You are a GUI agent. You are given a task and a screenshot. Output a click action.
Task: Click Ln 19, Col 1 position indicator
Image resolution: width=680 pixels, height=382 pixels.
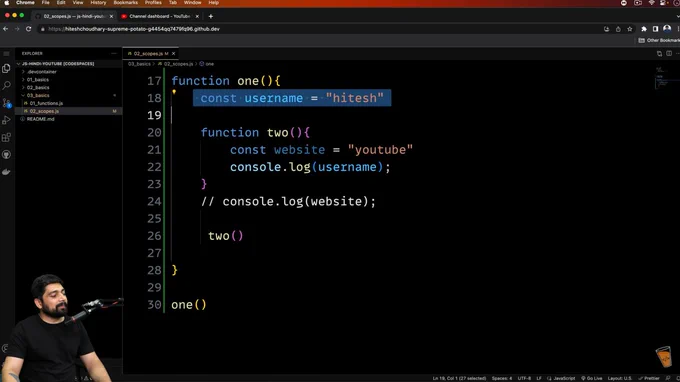click(459, 379)
